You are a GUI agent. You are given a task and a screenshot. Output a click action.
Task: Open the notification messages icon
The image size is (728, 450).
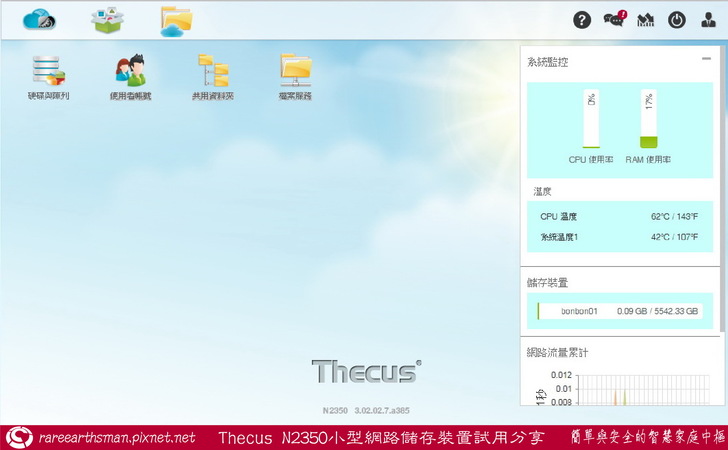click(614, 20)
